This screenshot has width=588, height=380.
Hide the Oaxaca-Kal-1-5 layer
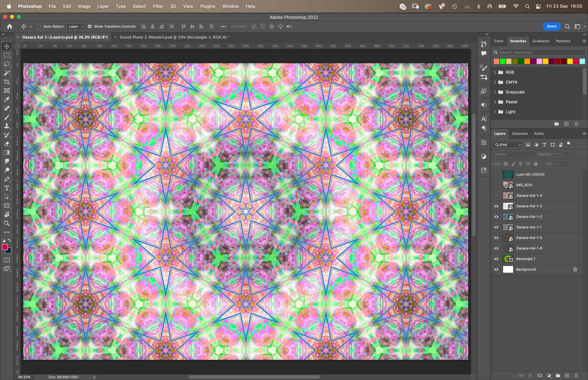(496, 238)
